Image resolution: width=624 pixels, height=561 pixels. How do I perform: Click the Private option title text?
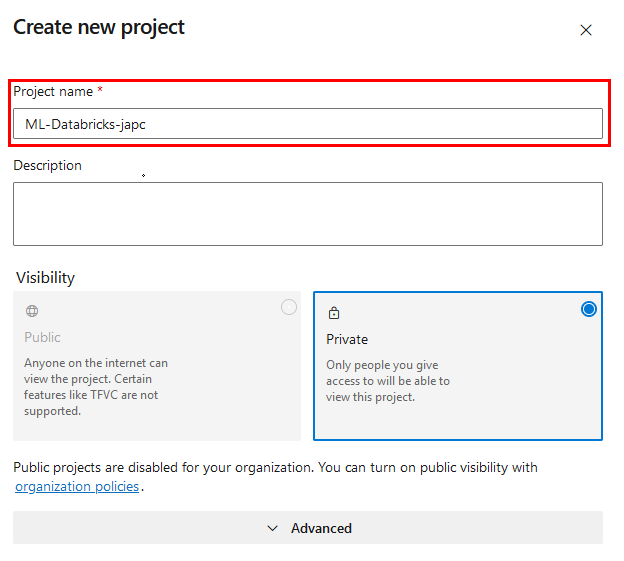tap(347, 339)
